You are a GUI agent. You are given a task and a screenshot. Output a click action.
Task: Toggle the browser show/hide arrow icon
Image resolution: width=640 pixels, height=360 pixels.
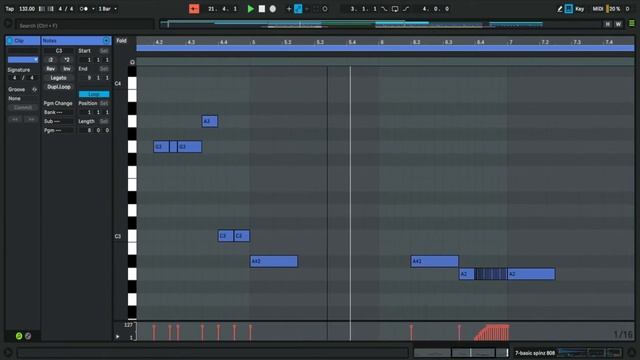pos(8,24)
